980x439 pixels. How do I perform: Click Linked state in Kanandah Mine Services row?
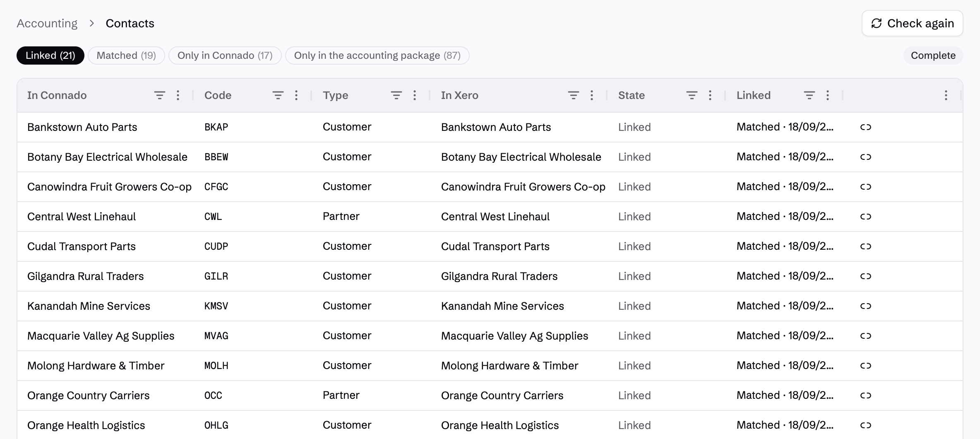tap(634, 306)
